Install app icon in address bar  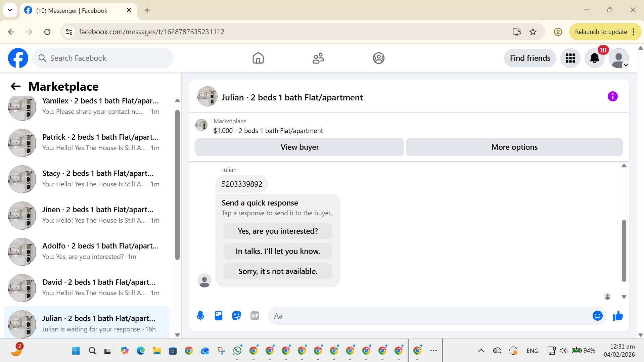[x=516, y=32]
